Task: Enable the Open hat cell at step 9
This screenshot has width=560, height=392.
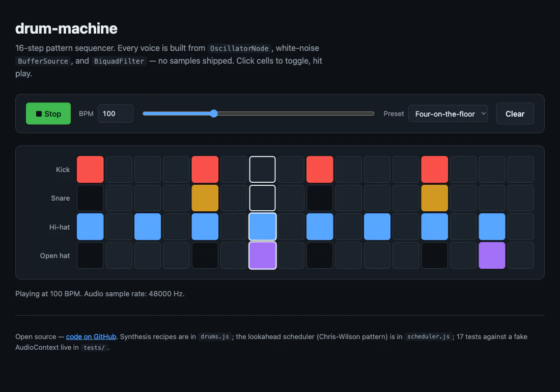Action: tap(320, 256)
